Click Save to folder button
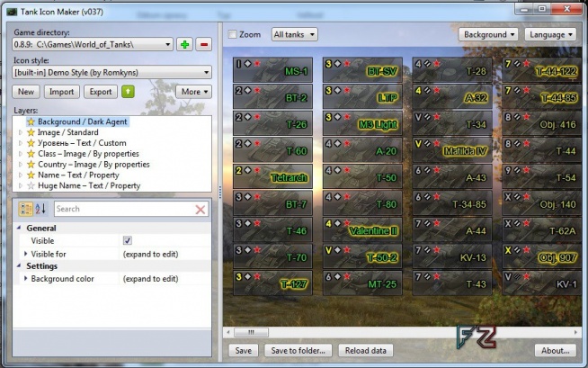The image size is (588, 368). point(298,350)
